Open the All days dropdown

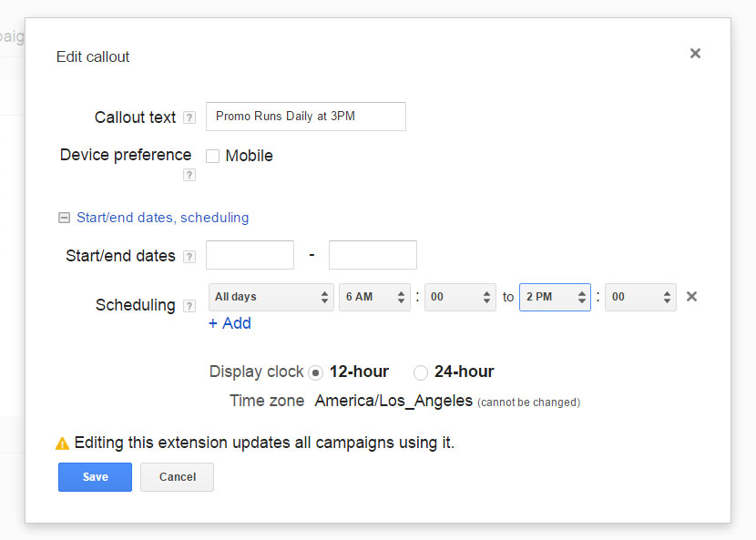[271, 297]
